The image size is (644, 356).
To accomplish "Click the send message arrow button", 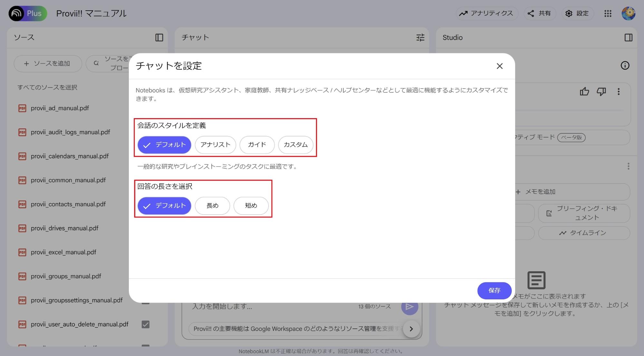I will (409, 307).
